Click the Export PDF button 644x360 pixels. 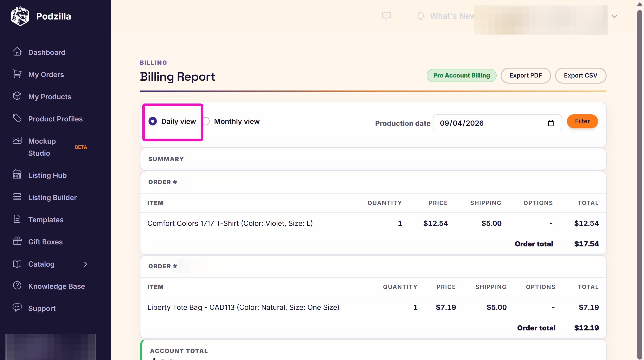click(x=526, y=75)
